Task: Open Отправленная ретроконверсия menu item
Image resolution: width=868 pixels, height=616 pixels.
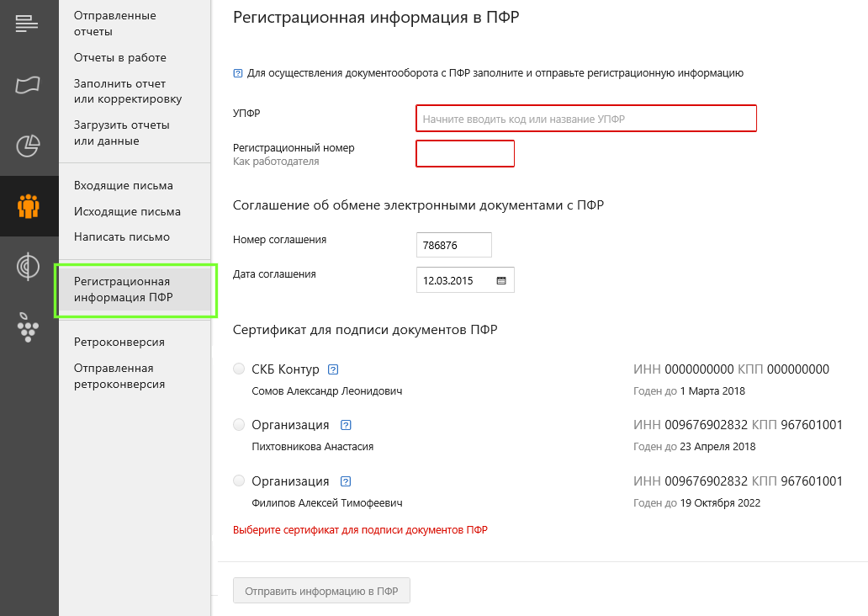Action: pos(119,376)
